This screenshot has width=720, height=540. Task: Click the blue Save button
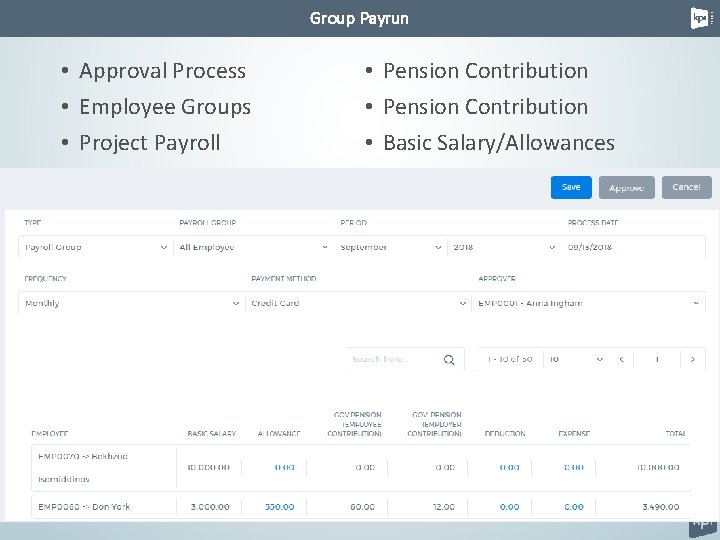click(x=571, y=187)
